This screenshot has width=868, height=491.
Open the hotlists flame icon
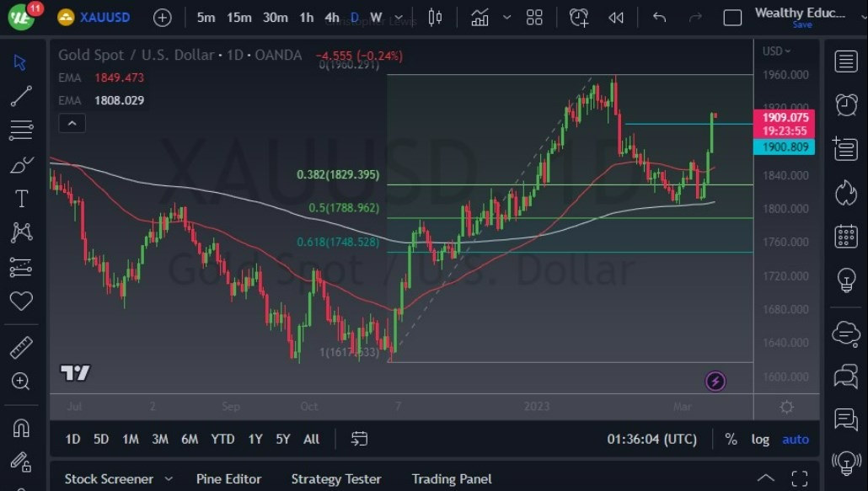coord(846,192)
